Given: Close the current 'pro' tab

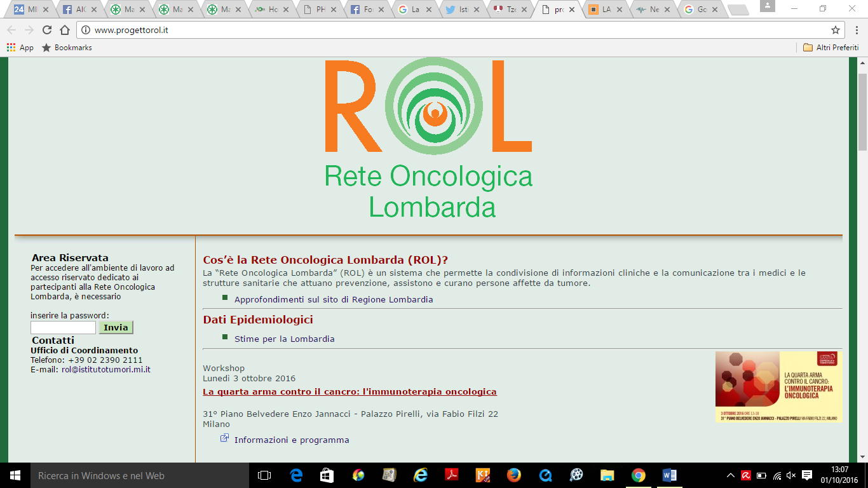Looking at the screenshot, I should coord(571,10).
